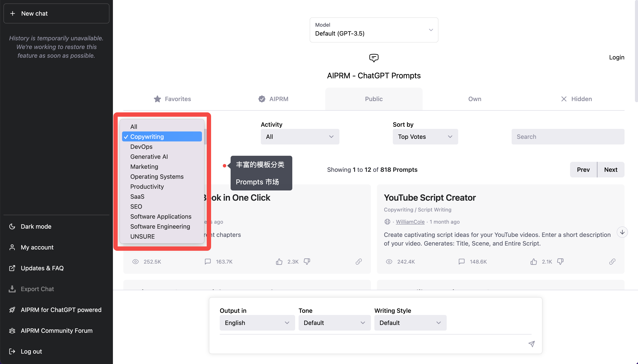The height and width of the screenshot is (364, 638).
Task: Downvote the prompt with 2.3K likes
Action: point(307,262)
